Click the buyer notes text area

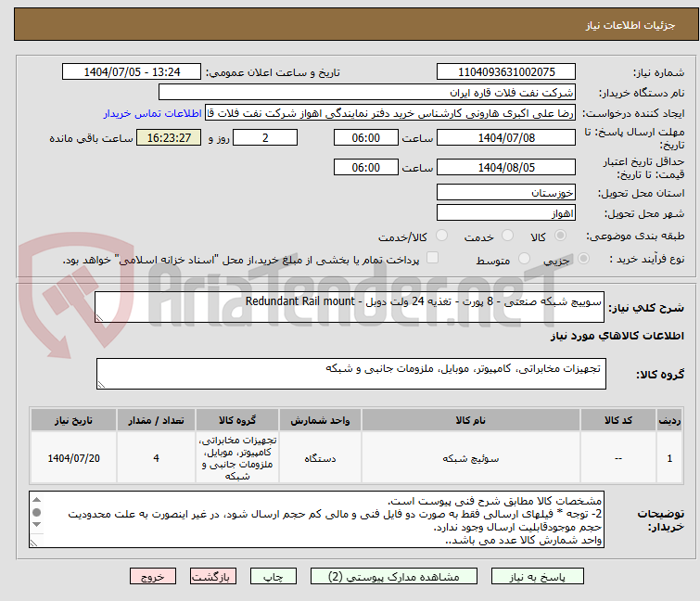click(316, 519)
